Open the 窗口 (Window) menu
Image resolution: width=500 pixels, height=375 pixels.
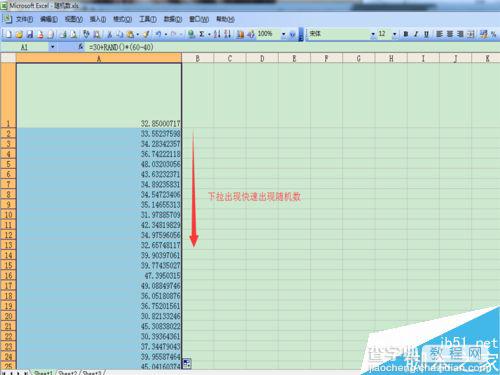(x=199, y=19)
